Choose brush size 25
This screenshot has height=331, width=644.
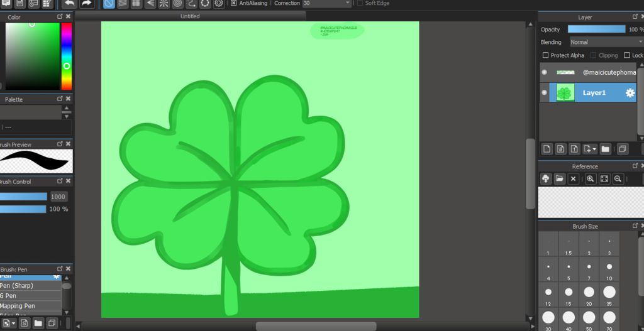tap(609, 295)
